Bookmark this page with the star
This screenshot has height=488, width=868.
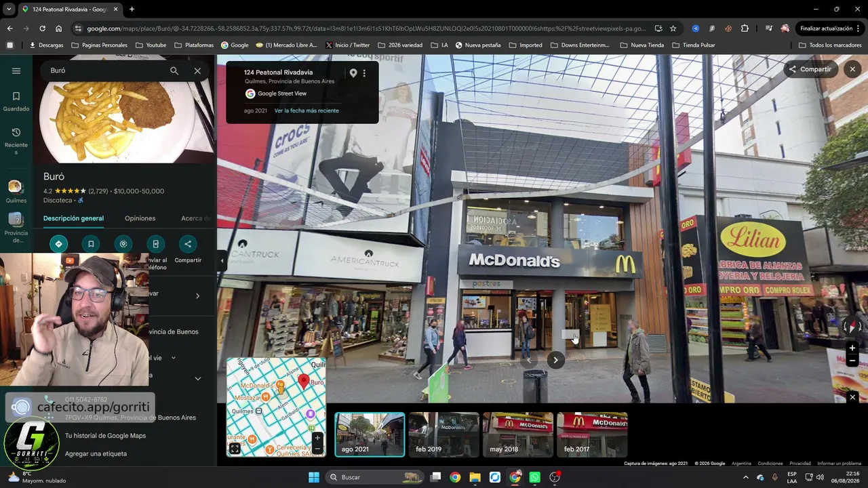[673, 28]
